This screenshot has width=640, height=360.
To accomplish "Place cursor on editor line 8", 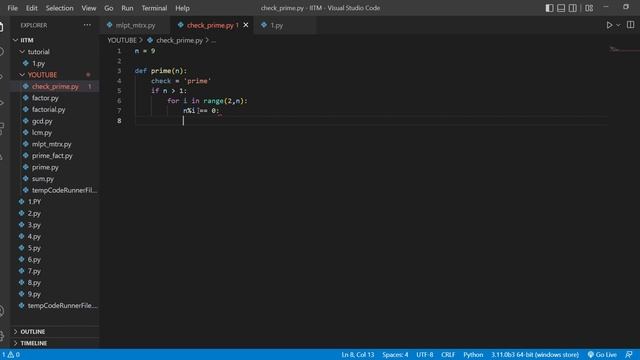I will (371, 121).
